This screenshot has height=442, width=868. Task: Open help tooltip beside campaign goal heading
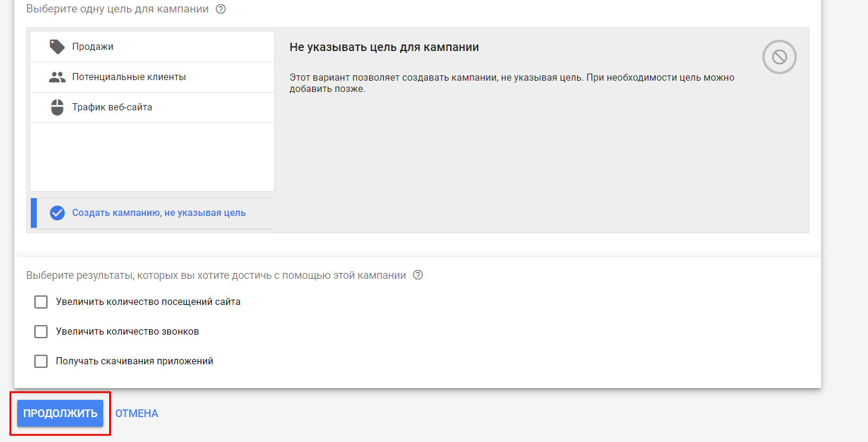click(x=221, y=9)
